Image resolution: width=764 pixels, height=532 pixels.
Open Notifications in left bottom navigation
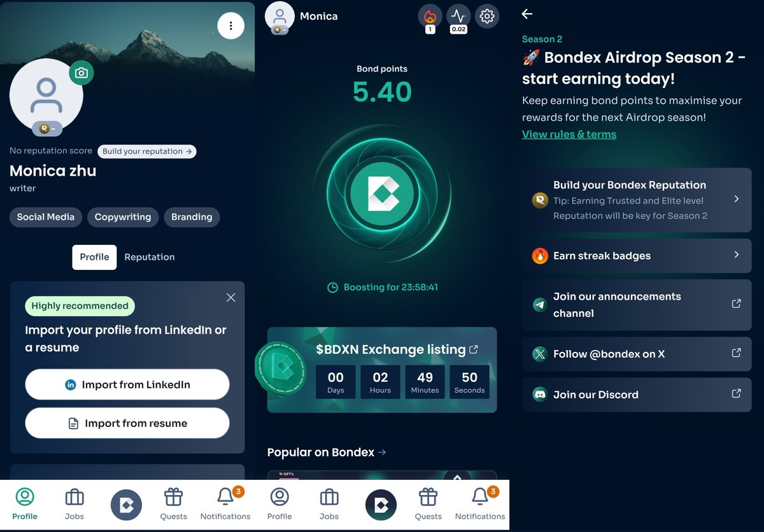(x=225, y=504)
